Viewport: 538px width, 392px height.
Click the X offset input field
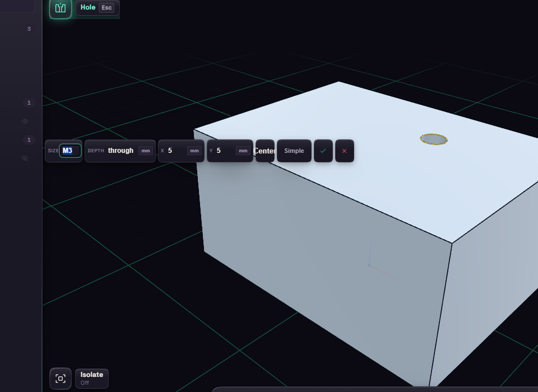tap(181, 151)
